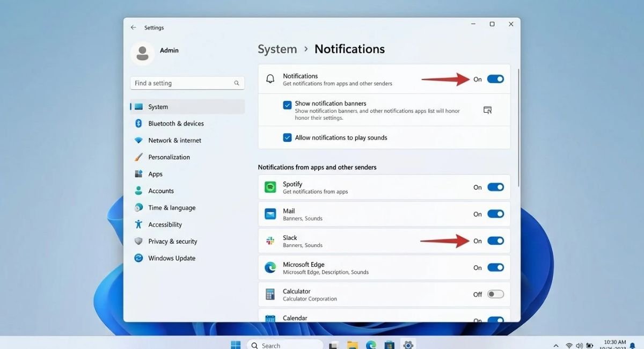Open File Explorer from the taskbar
The height and width of the screenshot is (349, 644).
[x=352, y=345]
